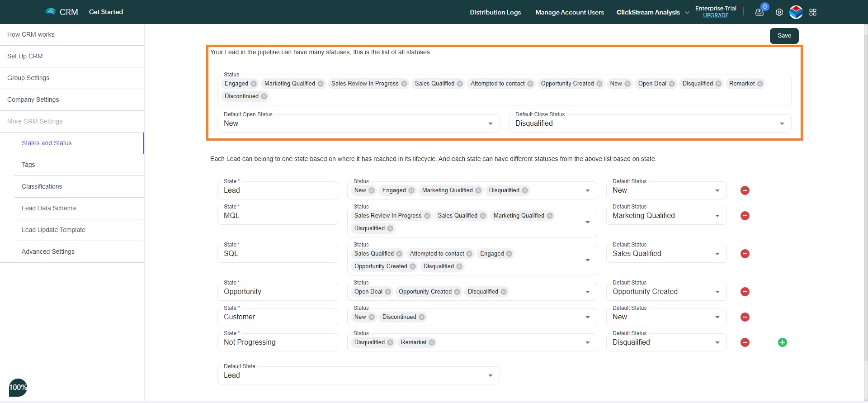
Task: Remove Discontinued from Customer statuses
Action: [x=422, y=317]
